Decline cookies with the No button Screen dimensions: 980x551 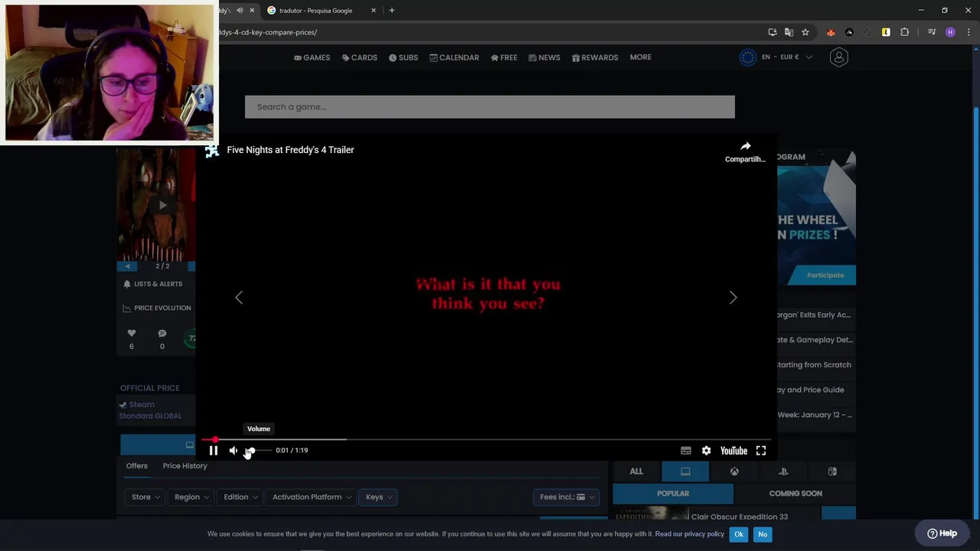tap(763, 534)
